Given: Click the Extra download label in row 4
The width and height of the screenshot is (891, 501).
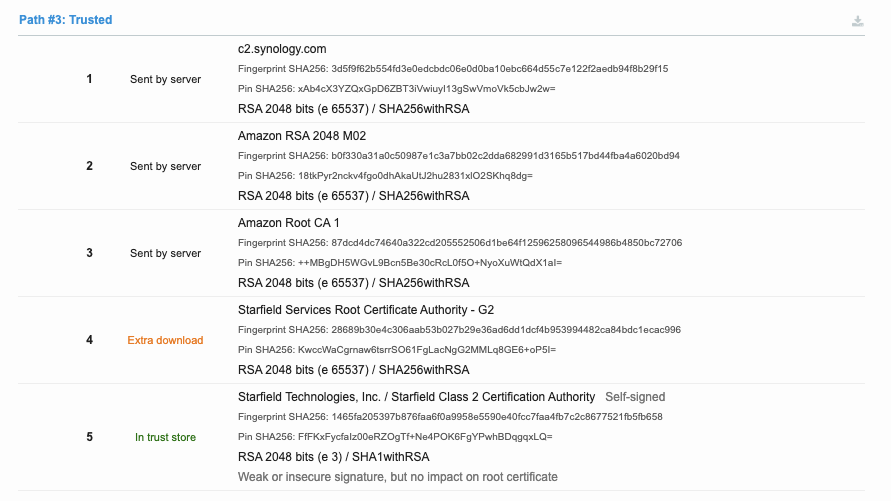Looking at the screenshot, I should point(165,340).
